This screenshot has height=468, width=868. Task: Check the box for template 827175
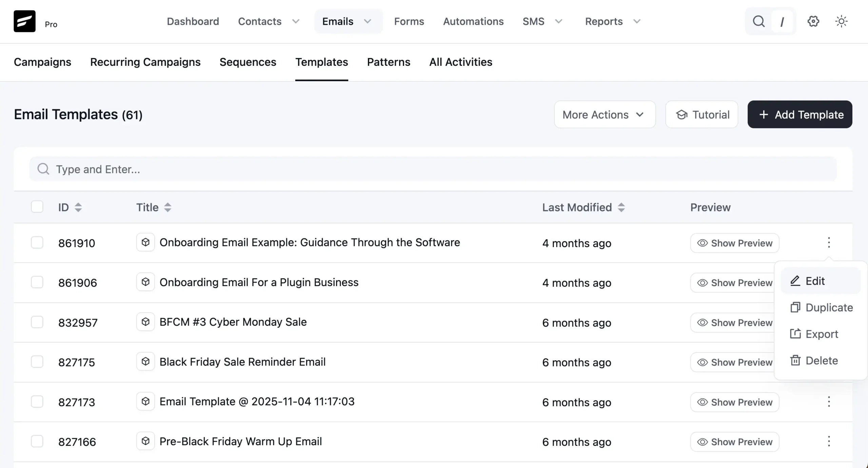pyautogui.click(x=37, y=362)
